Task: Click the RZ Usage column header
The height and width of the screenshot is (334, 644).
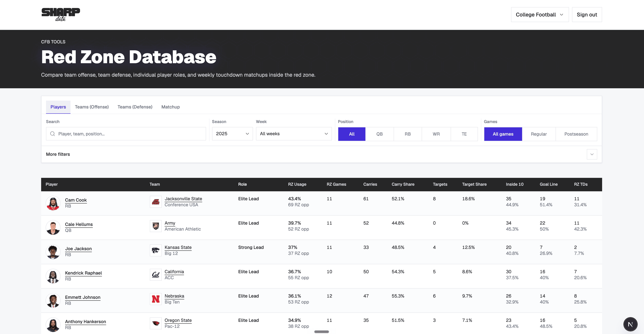Action: (x=297, y=184)
